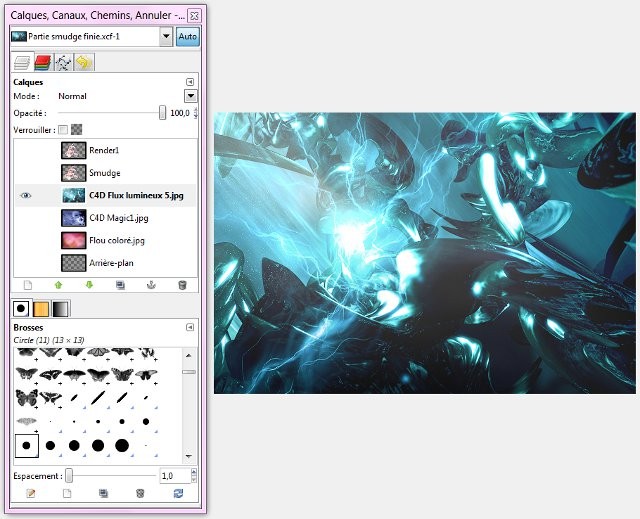The image size is (640, 519).
Task: Click the Auto button
Action: (187, 37)
